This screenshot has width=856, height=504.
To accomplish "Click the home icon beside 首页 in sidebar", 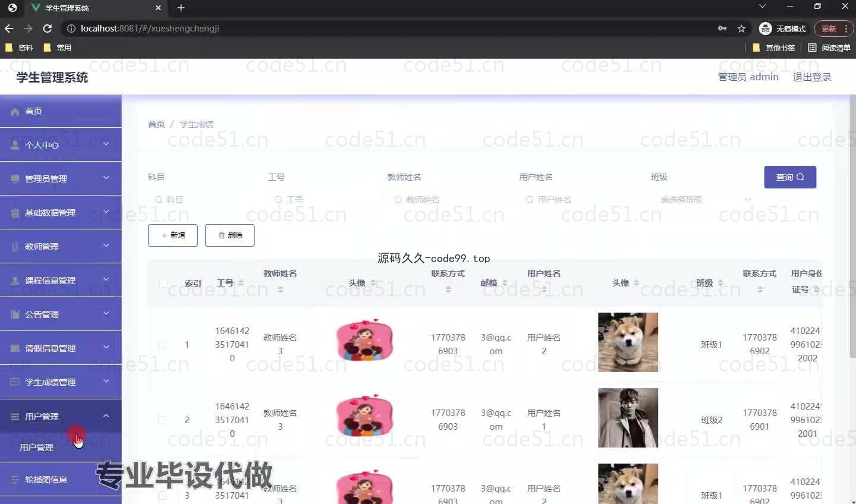I will pyautogui.click(x=15, y=112).
